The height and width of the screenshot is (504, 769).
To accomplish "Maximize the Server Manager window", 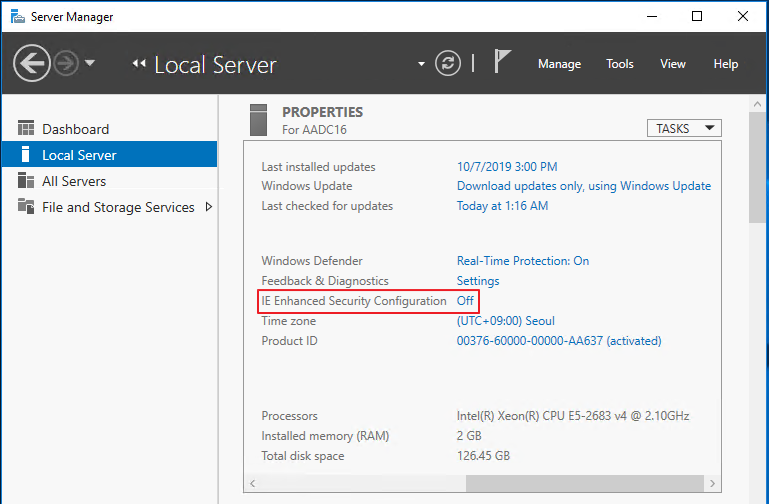I will (697, 16).
